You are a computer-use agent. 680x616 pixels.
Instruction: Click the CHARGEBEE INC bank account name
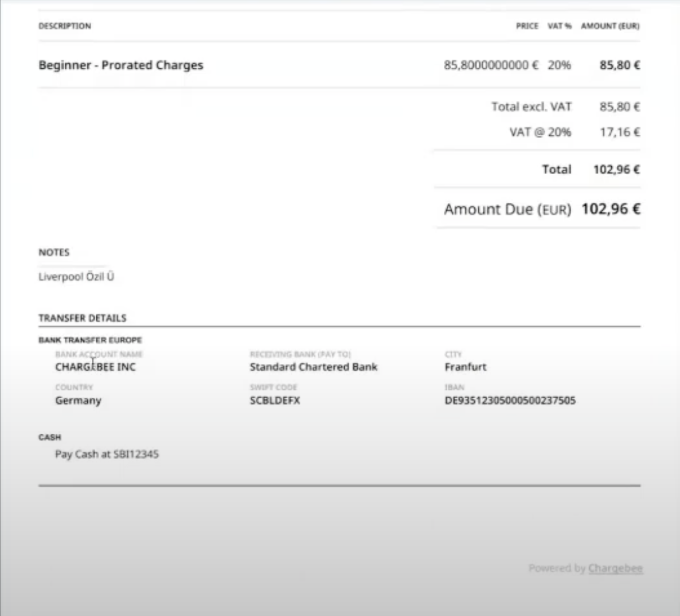pyautogui.click(x=95, y=367)
